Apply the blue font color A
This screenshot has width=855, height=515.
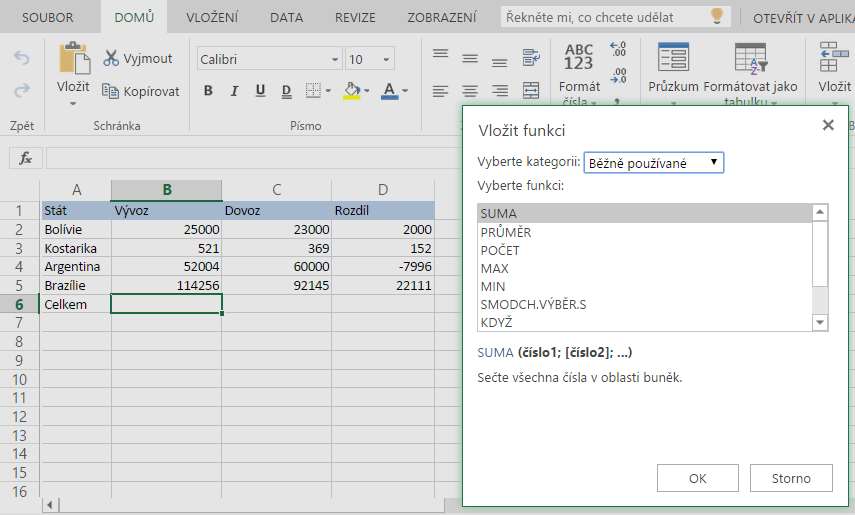[x=389, y=91]
